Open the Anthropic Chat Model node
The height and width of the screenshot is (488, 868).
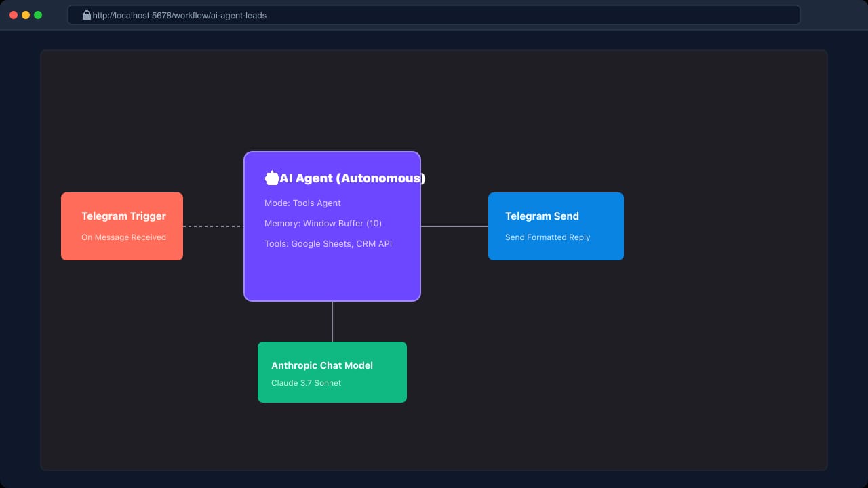[x=332, y=372]
